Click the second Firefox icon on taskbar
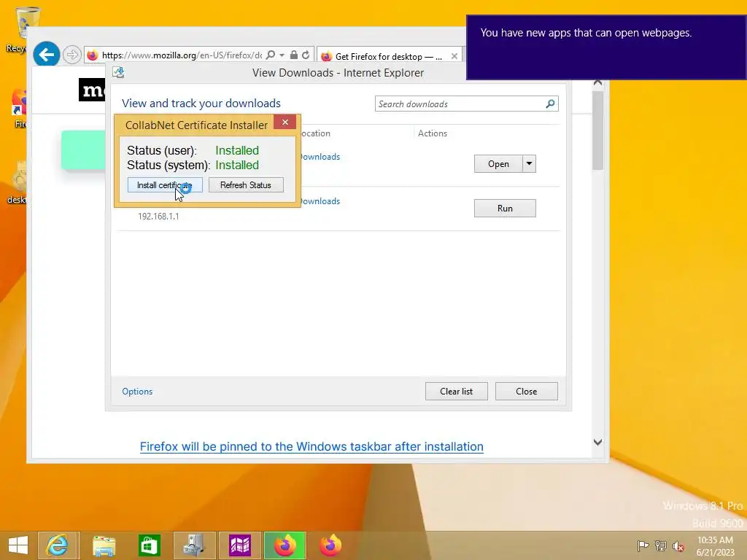 [x=330, y=545]
